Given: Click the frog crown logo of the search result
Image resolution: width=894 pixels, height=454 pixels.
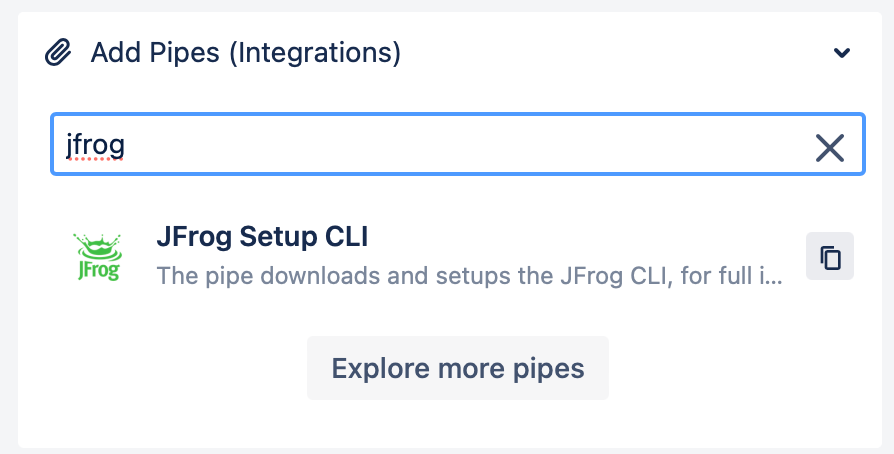Looking at the screenshot, I should [x=98, y=257].
